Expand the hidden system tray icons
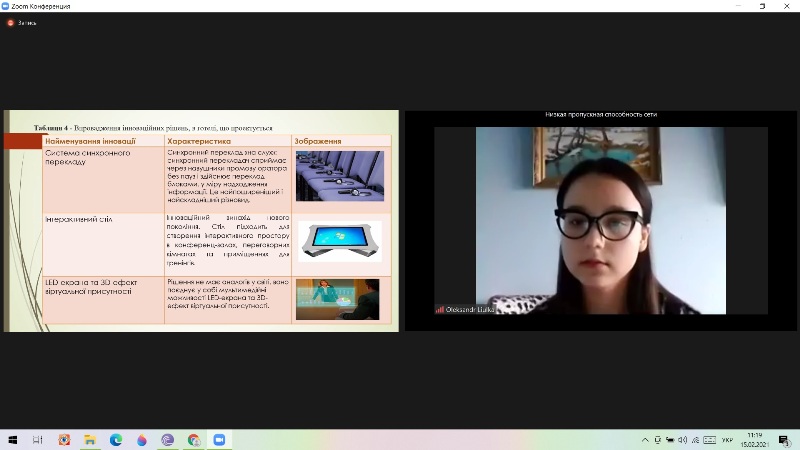 (645, 440)
